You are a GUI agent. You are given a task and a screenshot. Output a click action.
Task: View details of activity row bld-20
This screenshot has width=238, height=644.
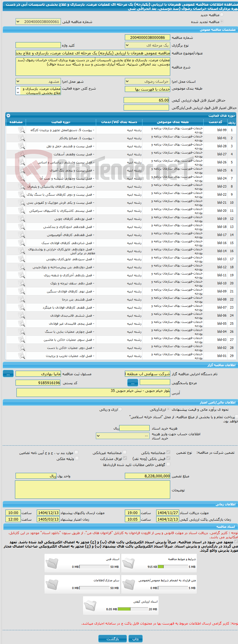[22, 211]
